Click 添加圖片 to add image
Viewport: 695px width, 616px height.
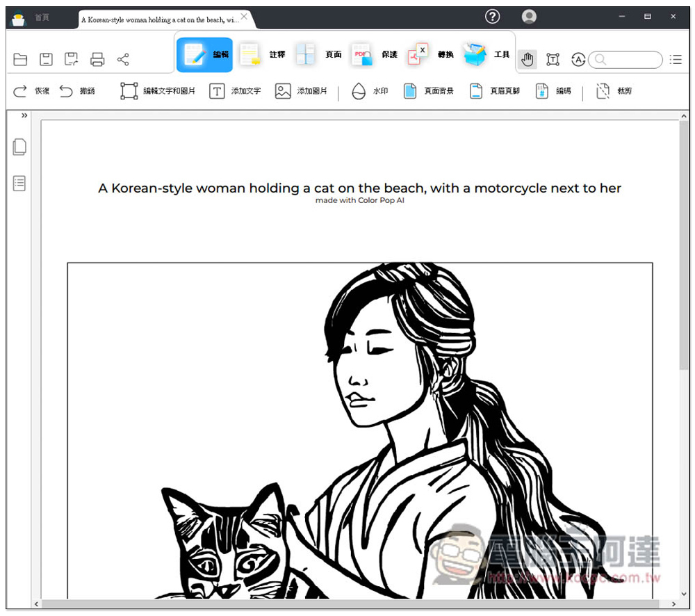tap(300, 91)
